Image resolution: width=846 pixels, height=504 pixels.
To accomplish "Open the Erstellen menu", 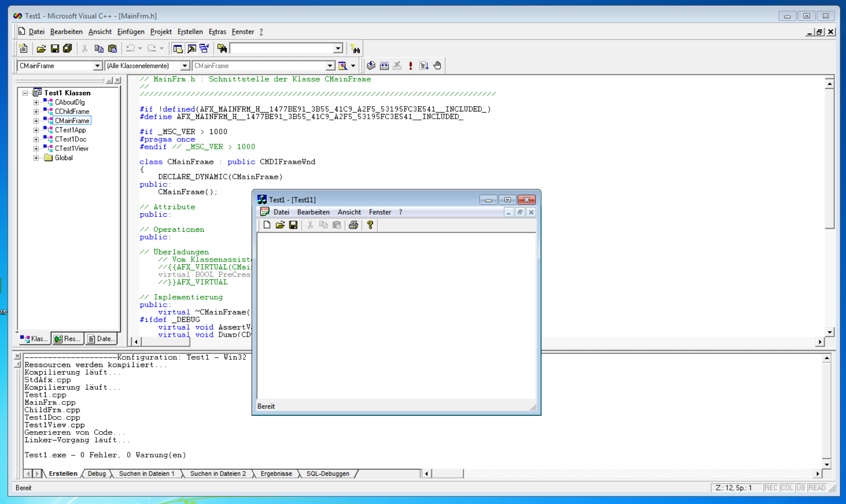I will coord(190,32).
